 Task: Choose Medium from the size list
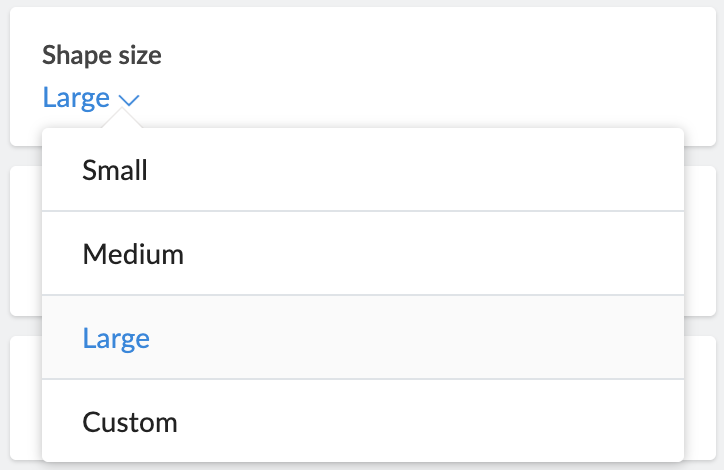[x=133, y=254]
